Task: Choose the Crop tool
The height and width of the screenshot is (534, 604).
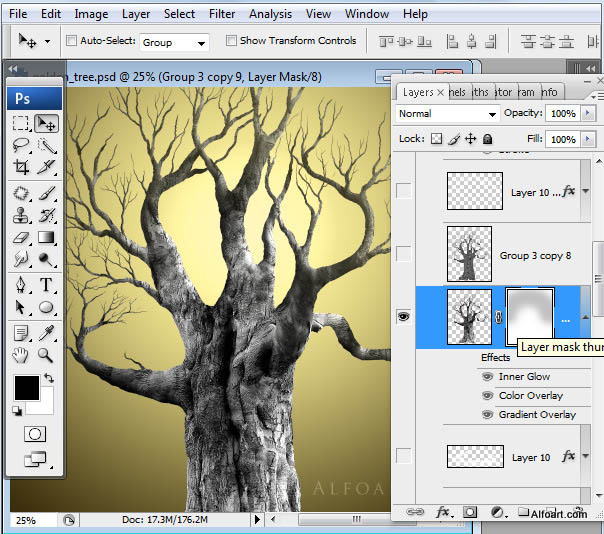Action: [21, 168]
